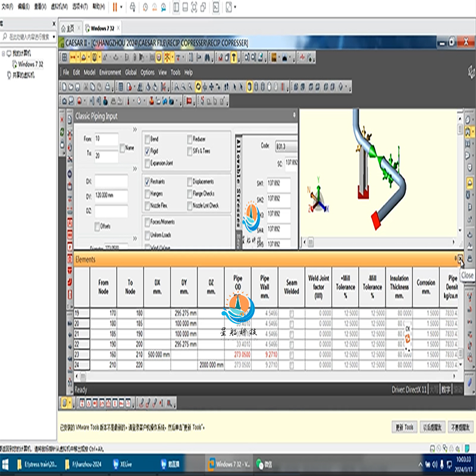Open the Global menu
This screenshot has width=476, height=476.
tap(131, 73)
